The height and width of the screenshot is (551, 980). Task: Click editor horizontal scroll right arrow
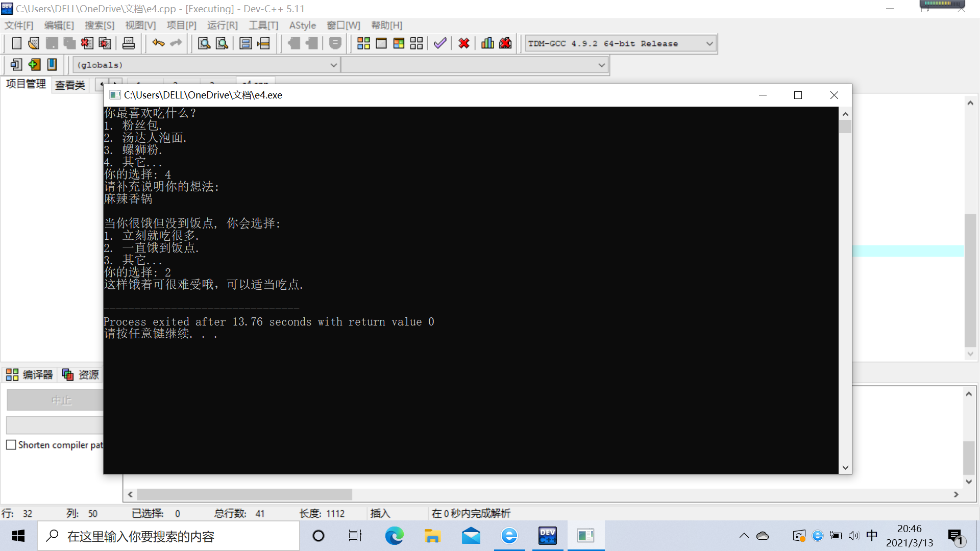coord(956,494)
